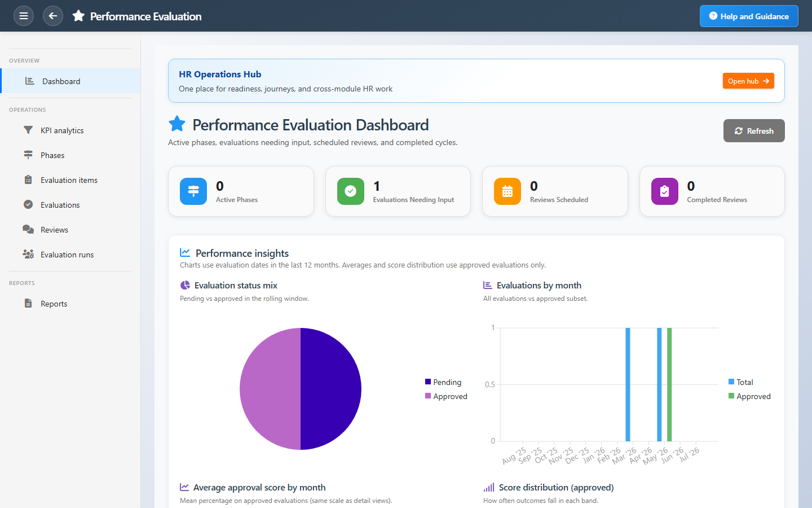This screenshot has height=508, width=812.
Task: Open the hamburger menu
Action: click(24, 16)
